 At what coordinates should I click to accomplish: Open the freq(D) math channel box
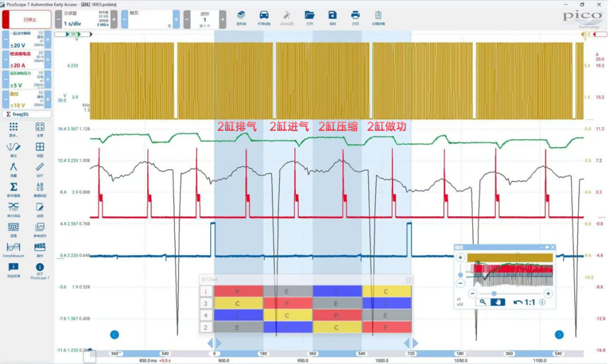tap(27, 114)
